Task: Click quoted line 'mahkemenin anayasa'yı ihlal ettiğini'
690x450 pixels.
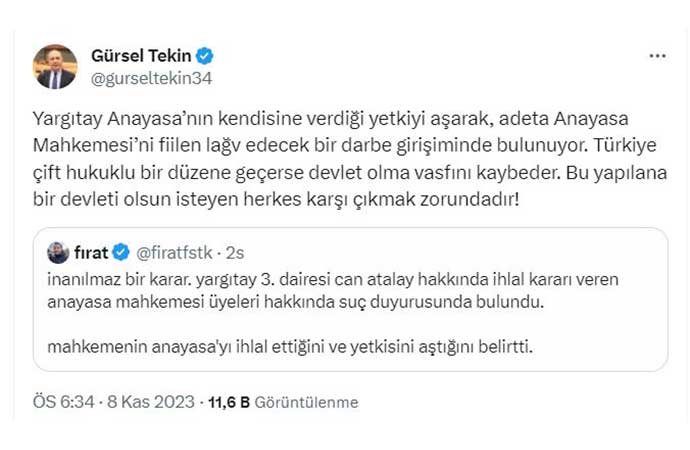Action: [289, 347]
